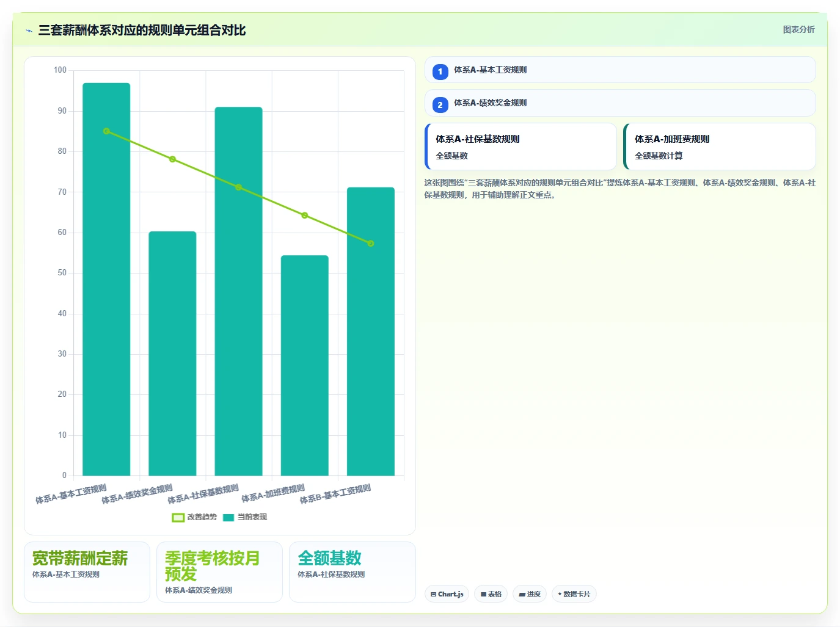Image resolution: width=840 pixels, height=627 pixels.
Task: Click the Chart.js tag
Action: (x=447, y=594)
